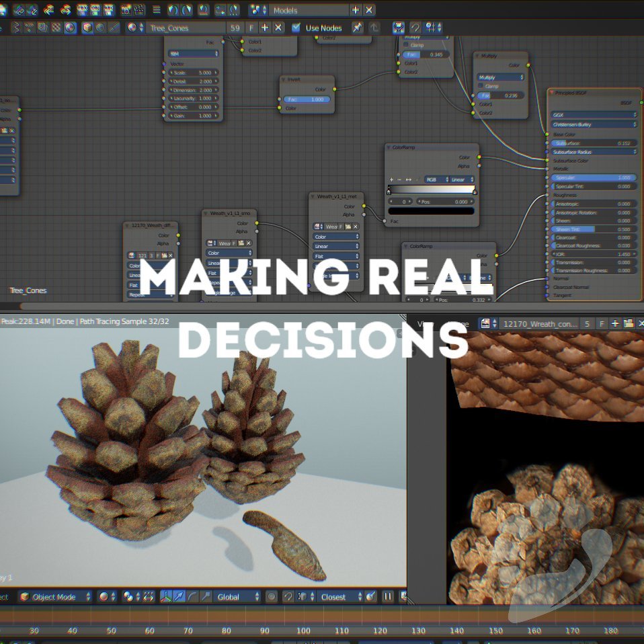Adjust the Specular slider in Principled BSDF
644x644 pixels.
[594, 177]
